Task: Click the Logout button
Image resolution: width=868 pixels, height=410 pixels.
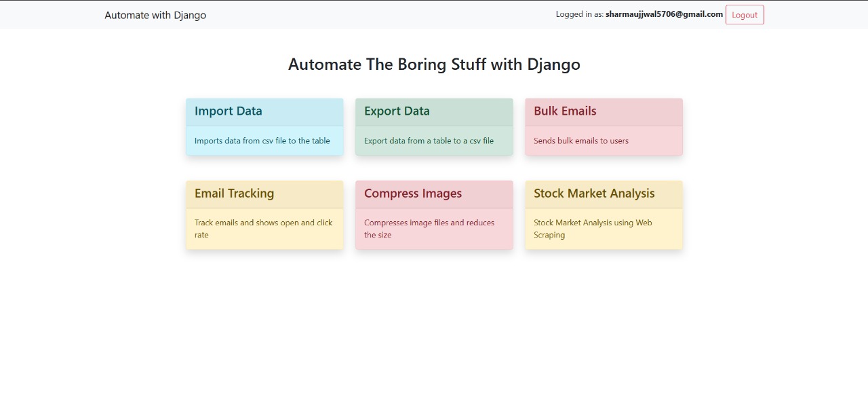Action: point(745,15)
